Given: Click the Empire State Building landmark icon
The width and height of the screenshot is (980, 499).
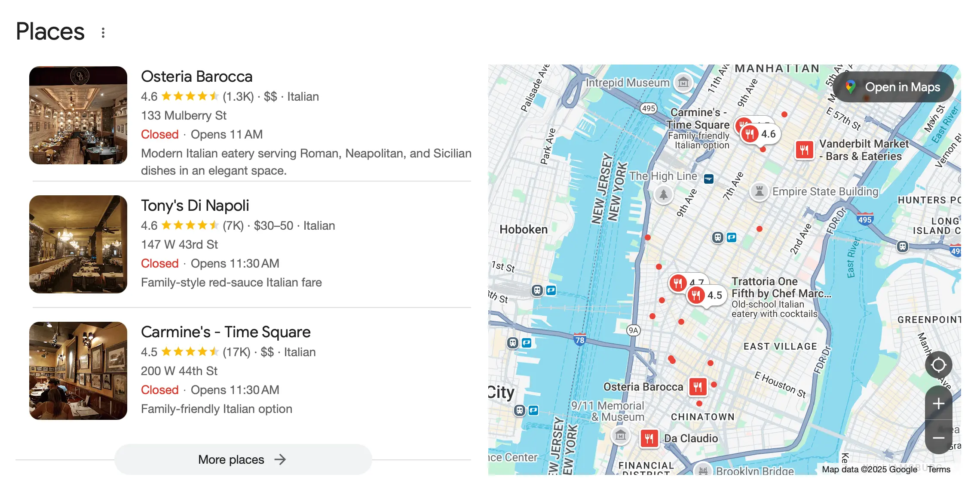Looking at the screenshot, I should pyautogui.click(x=759, y=191).
